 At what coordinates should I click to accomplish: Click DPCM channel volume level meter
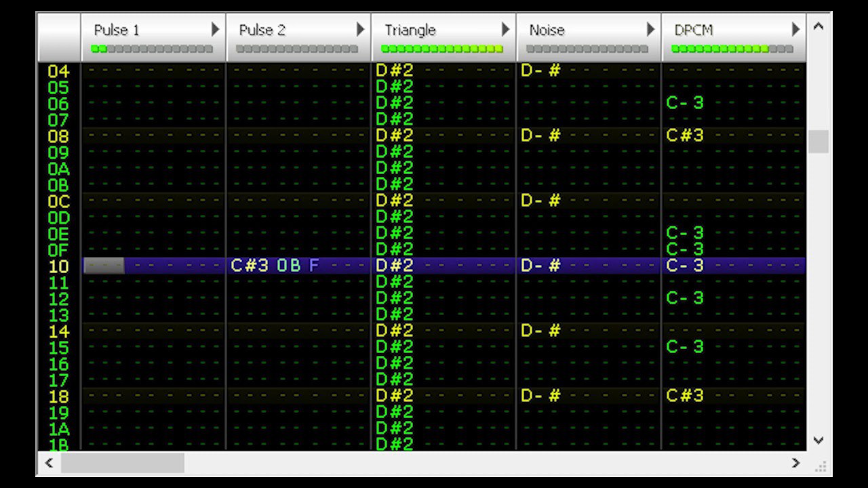tap(732, 49)
